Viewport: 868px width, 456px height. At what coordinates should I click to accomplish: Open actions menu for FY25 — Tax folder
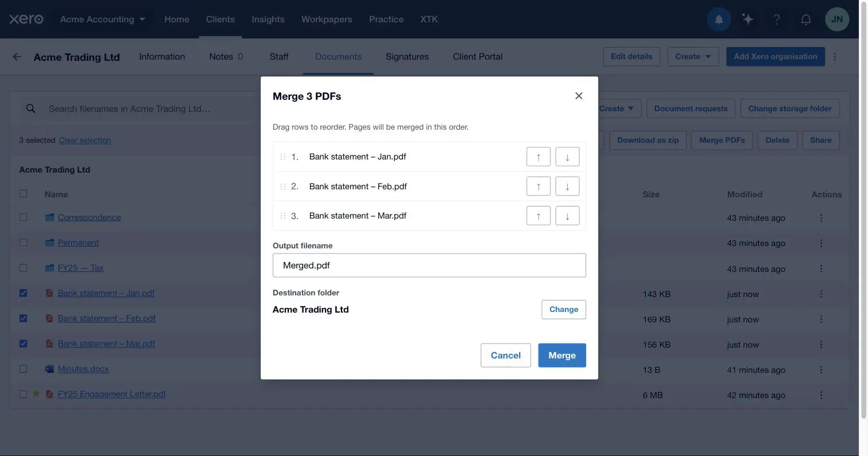[x=821, y=268]
